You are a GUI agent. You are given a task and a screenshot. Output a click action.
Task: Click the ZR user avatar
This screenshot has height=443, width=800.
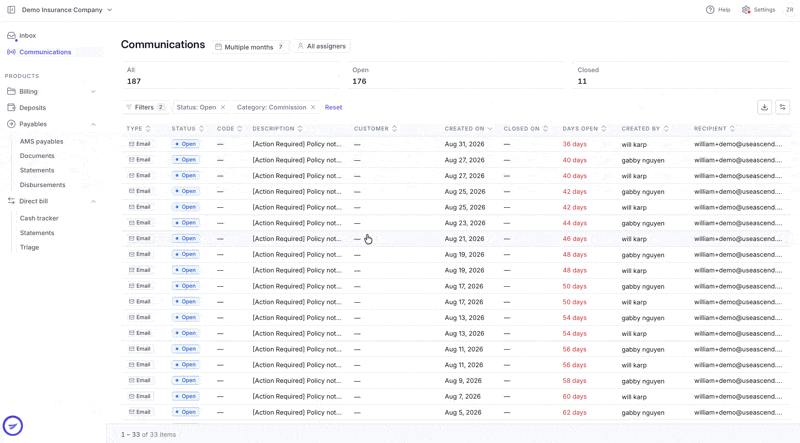(x=790, y=10)
